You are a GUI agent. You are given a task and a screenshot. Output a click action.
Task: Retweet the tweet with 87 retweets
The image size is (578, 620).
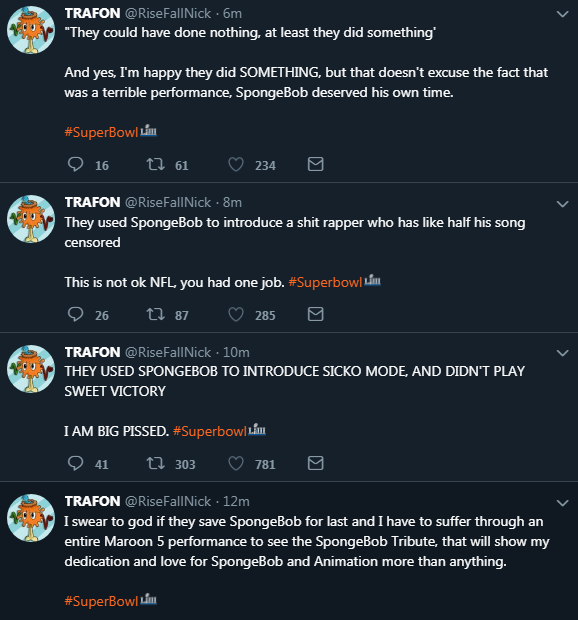[155, 314]
